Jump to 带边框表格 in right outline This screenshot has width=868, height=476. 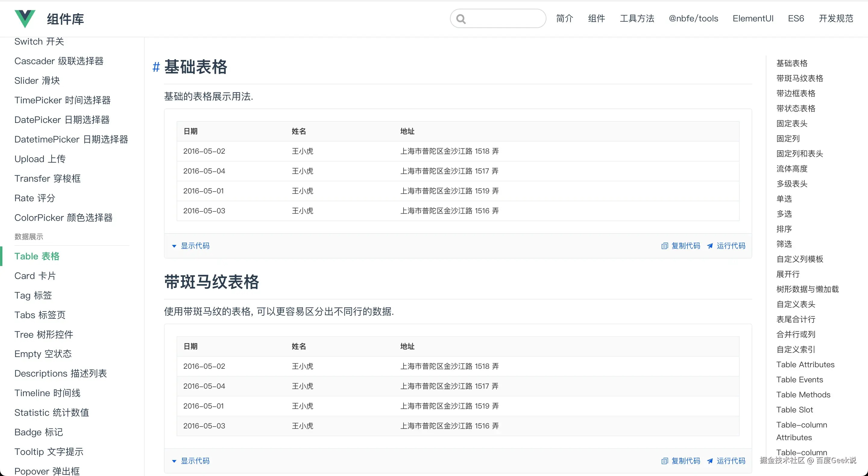796,93
